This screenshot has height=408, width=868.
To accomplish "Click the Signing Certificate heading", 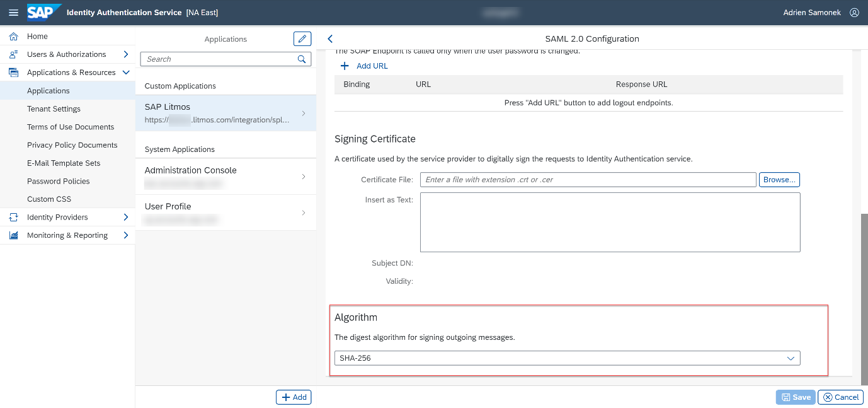I will [x=375, y=139].
